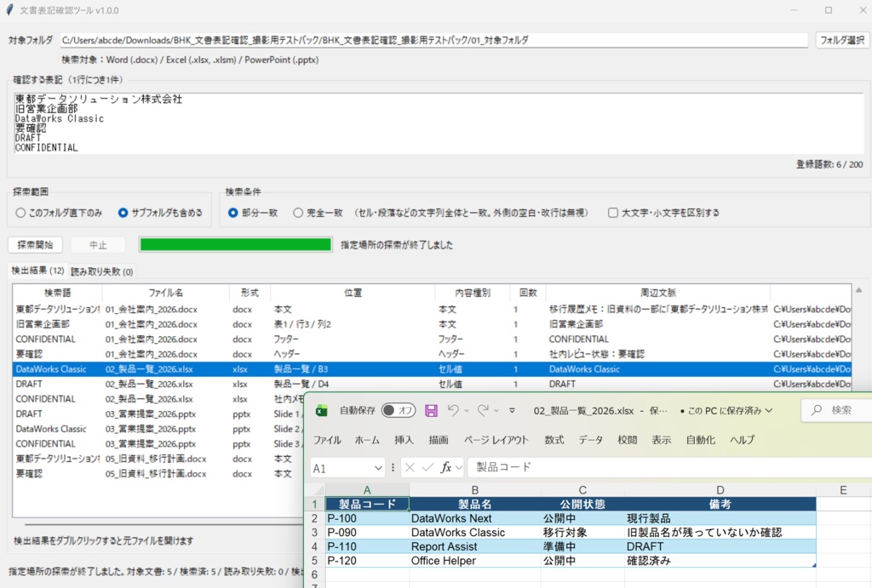
Task: Open the Excel ページ レイアウト tab
Action: point(496,440)
